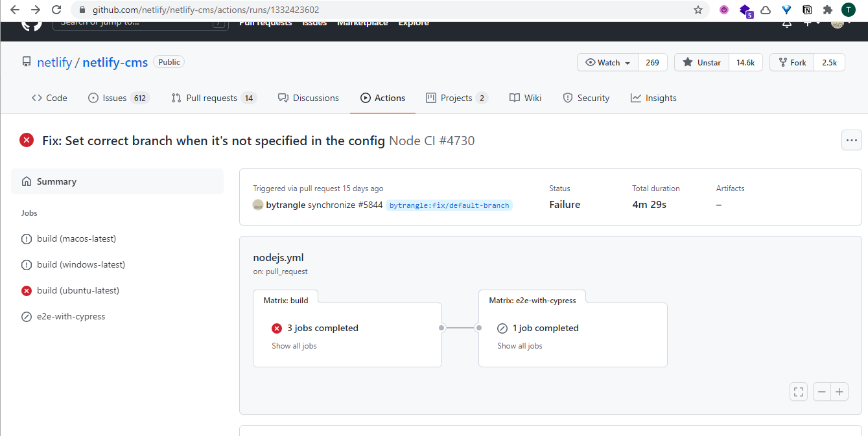Click the repository book icon beside netlify

27,62
